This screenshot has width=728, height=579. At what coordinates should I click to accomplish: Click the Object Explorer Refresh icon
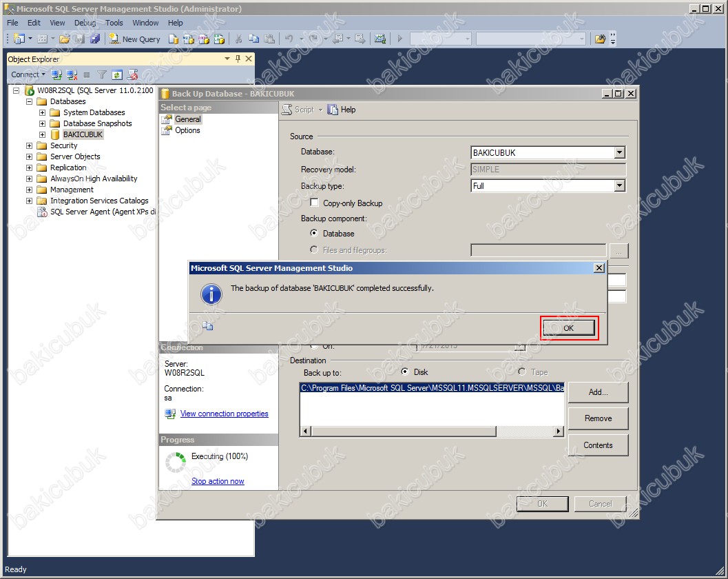[x=117, y=74]
